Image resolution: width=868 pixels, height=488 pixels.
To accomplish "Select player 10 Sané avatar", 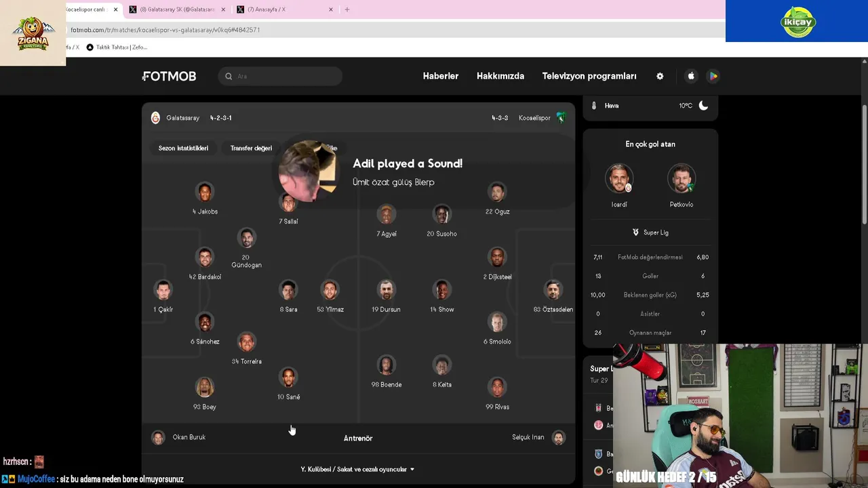I will [288, 378].
